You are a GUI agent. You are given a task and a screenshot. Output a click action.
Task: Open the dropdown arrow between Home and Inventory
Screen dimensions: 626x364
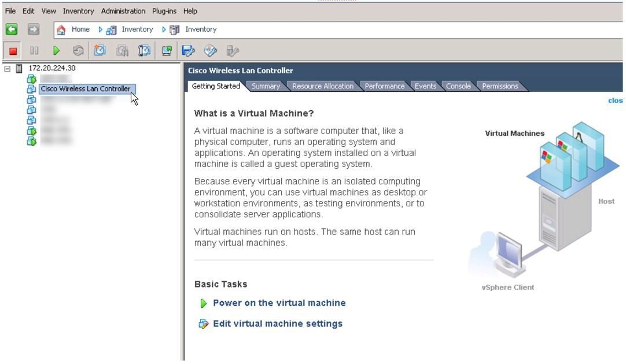pos(100,29)
